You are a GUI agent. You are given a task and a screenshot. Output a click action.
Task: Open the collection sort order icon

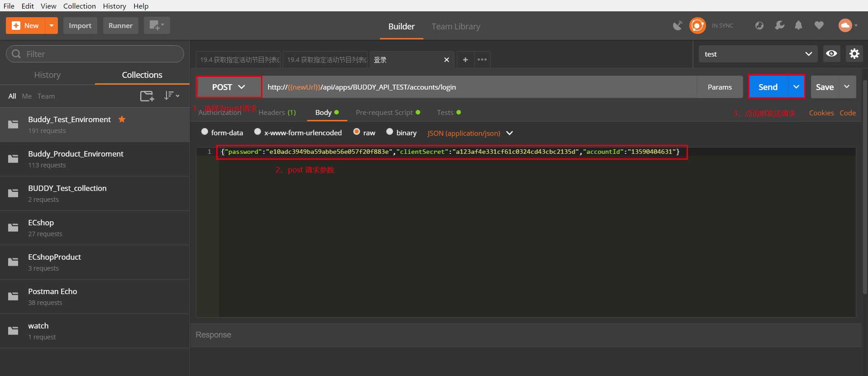(171, 95)
